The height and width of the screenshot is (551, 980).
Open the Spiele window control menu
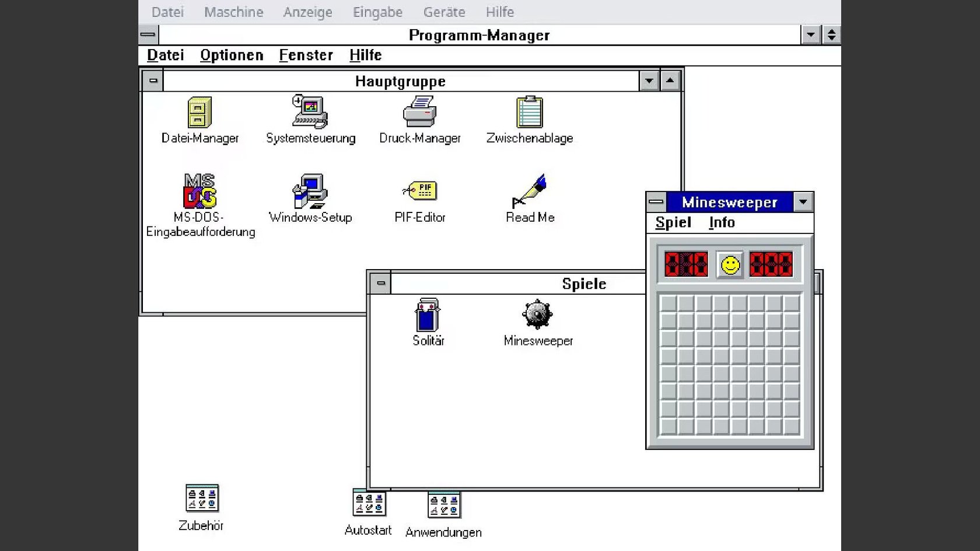point(380,283)
